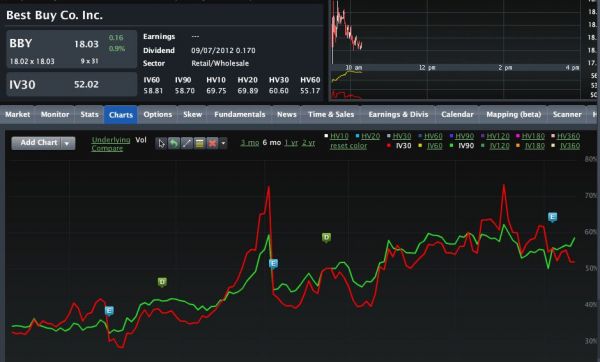Toggle the IV60 series in legend

(435, 146)
